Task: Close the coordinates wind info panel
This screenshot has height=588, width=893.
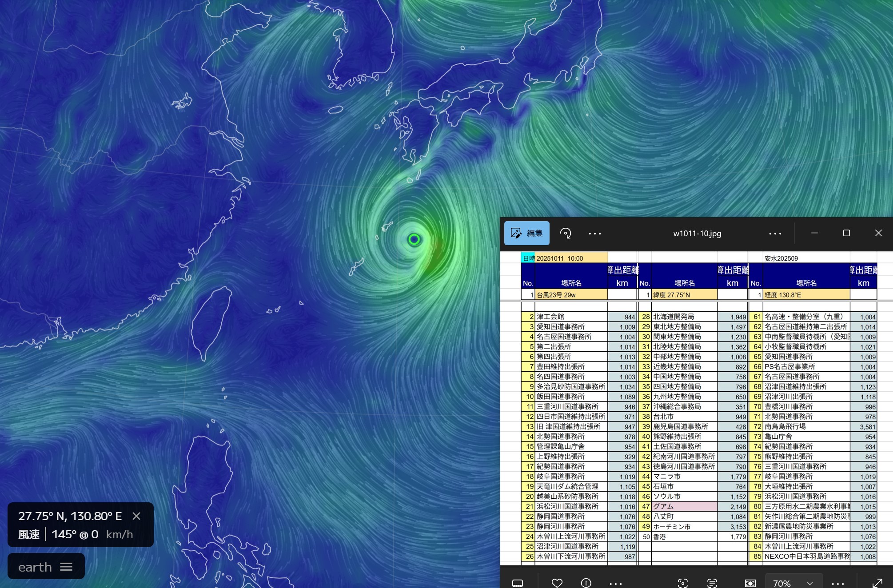Action: click(136, 516)
